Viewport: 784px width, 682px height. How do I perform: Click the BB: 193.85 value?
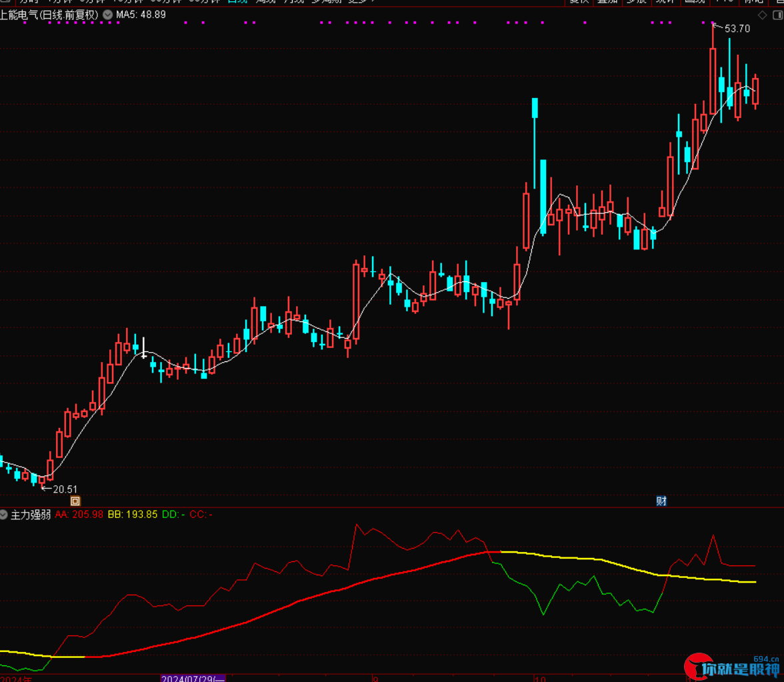pos(133,515)
